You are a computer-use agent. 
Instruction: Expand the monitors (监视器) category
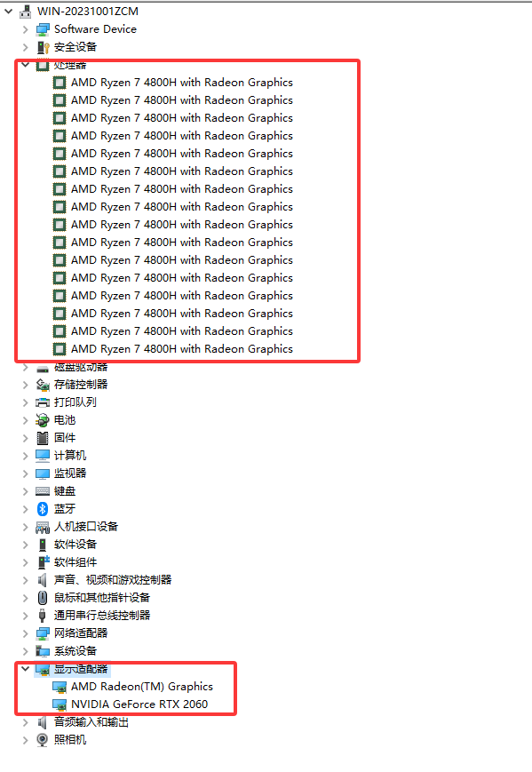26,474
